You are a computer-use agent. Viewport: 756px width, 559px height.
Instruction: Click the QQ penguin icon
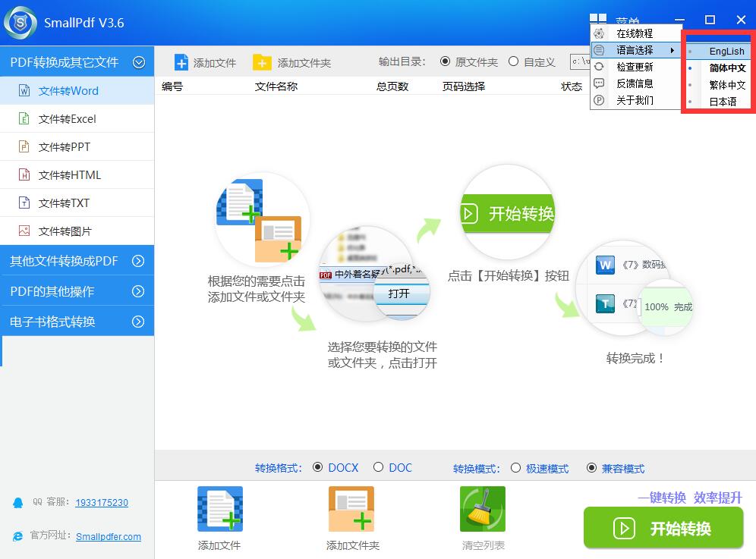coord(18,503)
